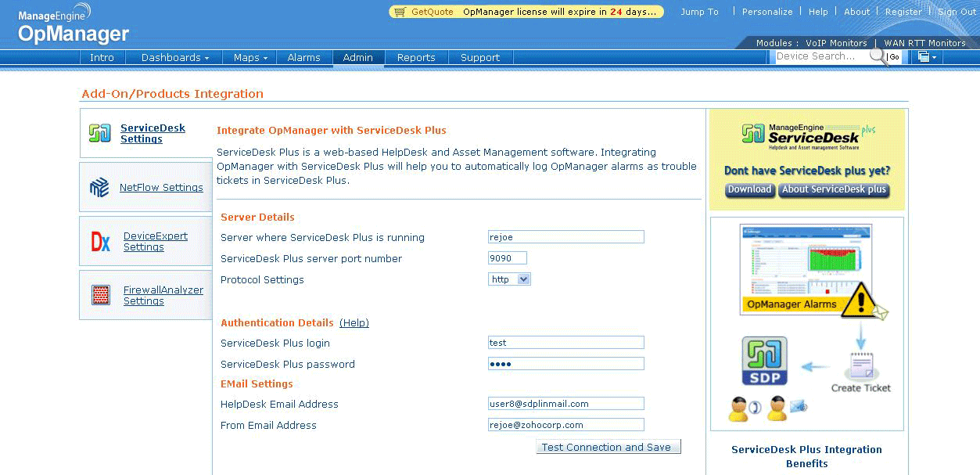Screen dimensions: 980x475
Task: Focus the Device Search field
Action: pos(821,56)
